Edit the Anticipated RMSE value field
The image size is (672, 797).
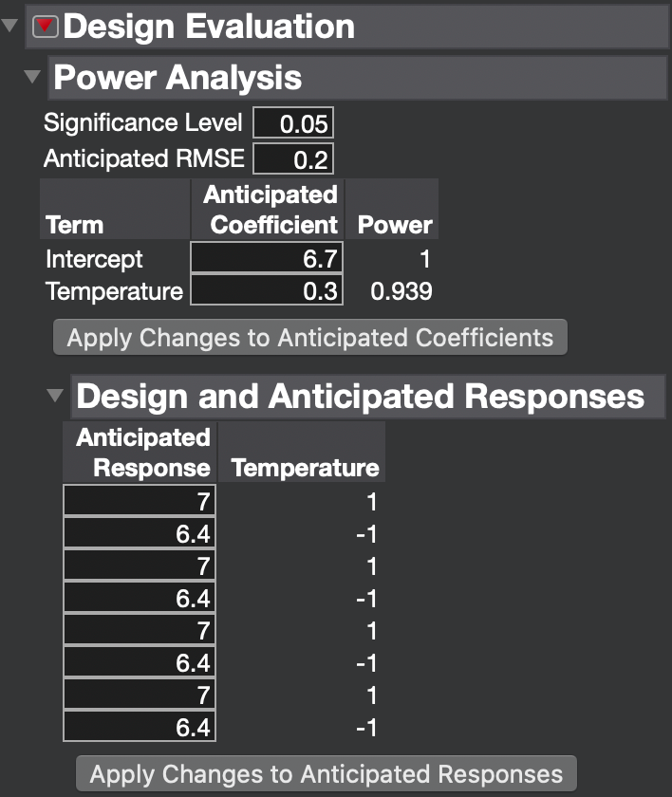tap(292, 158)
